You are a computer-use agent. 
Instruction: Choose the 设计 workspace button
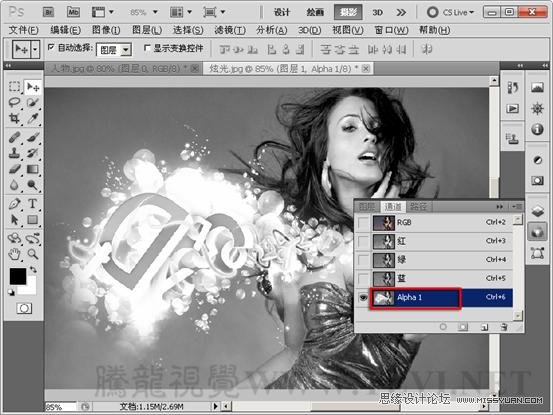[282, 12]
